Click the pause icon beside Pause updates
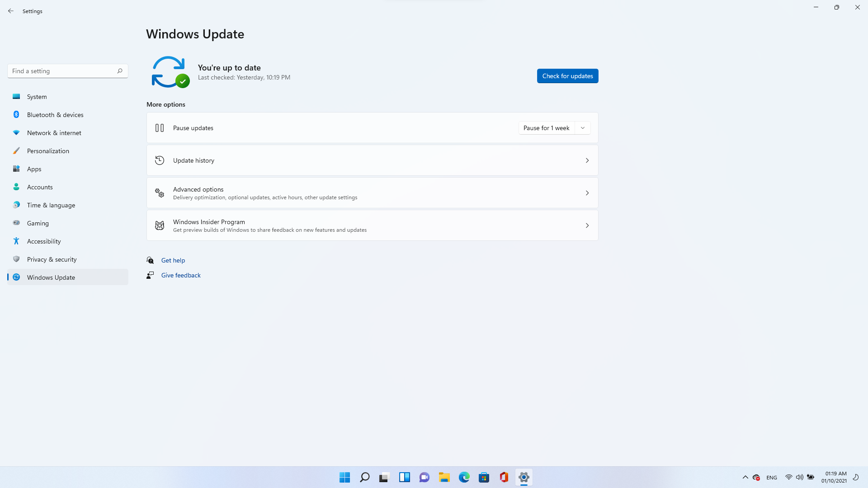Image resolution: width=868 pixels, height=488 pixels. point(160,128)
